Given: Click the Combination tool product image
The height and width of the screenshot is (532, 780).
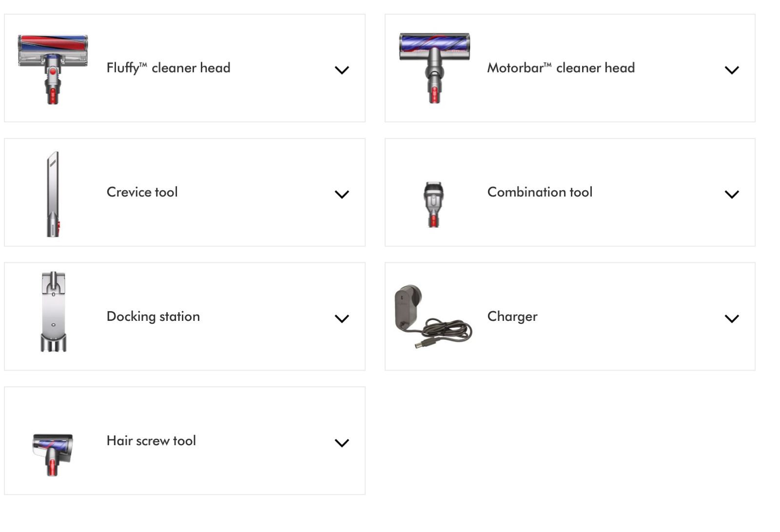Looking at the screenshot, I should click(x=433, y=204).
